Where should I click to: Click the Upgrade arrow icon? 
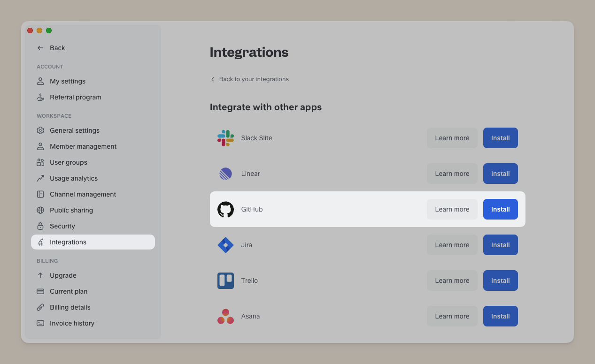coord(40,275)
